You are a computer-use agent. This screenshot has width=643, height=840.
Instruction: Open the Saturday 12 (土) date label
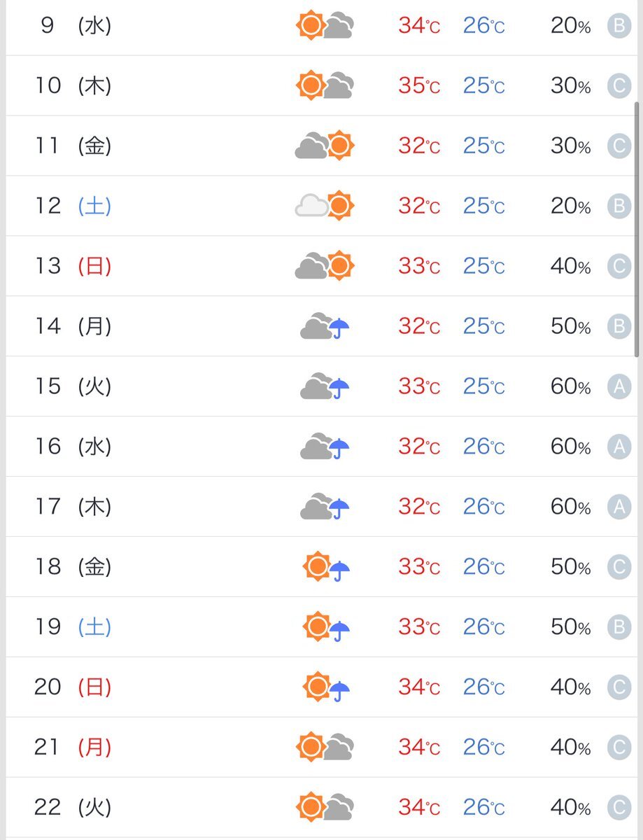(73, 206)
